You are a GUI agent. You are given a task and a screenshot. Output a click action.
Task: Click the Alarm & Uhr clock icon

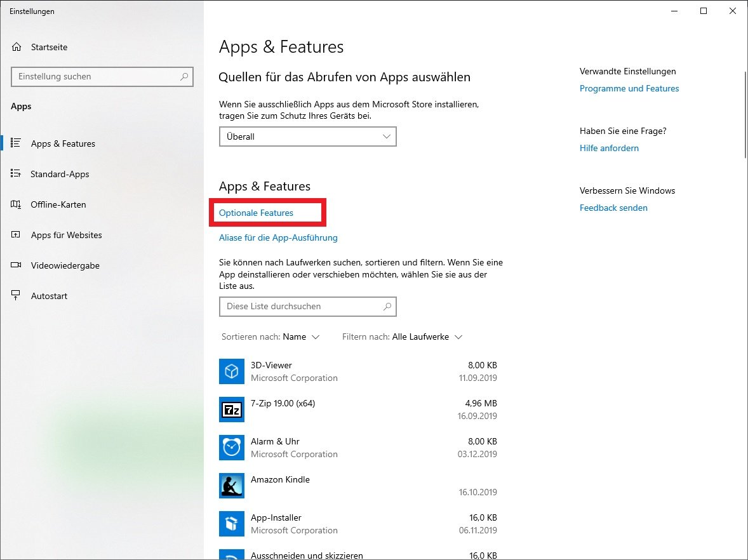pyautogui.click(x=232, y=448)
